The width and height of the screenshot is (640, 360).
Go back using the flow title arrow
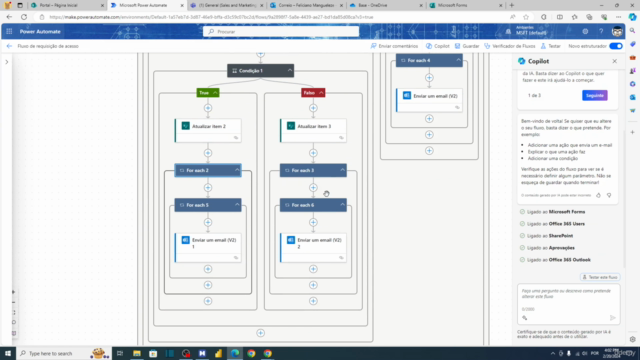(x=9, y=46)
